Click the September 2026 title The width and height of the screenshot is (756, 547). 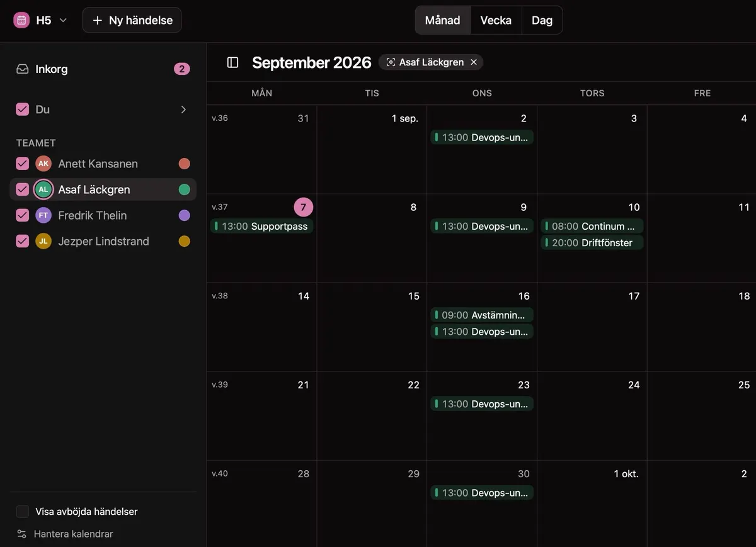[x=311, y=62]
